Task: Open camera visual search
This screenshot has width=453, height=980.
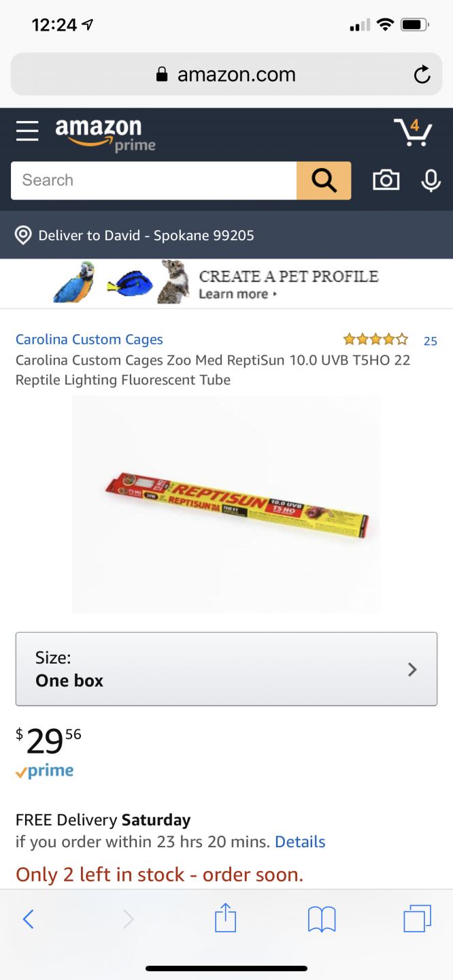Action: [x=386, y=180]
